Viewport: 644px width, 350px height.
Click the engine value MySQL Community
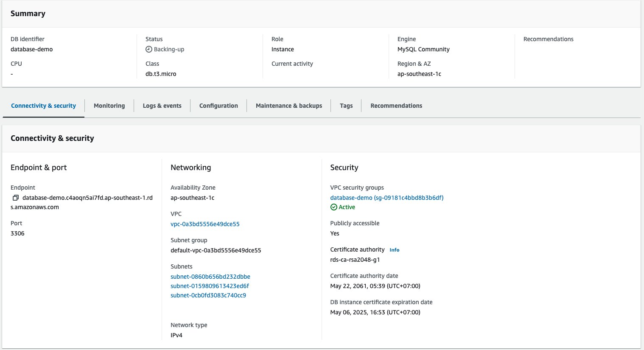(x=423, y=49)
